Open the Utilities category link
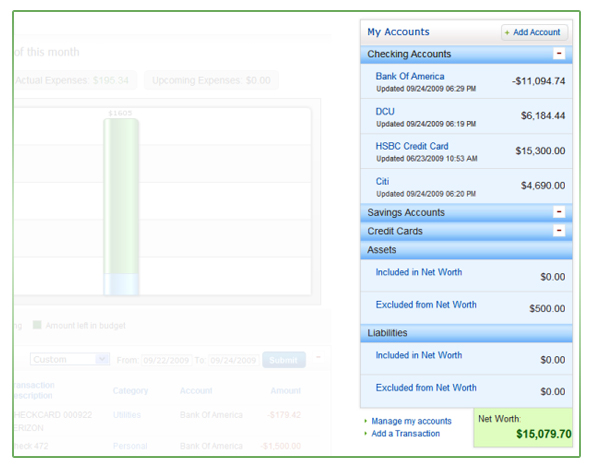Image resolution: width=595 pixels, height=471 pixels. [x=127, y=415]
